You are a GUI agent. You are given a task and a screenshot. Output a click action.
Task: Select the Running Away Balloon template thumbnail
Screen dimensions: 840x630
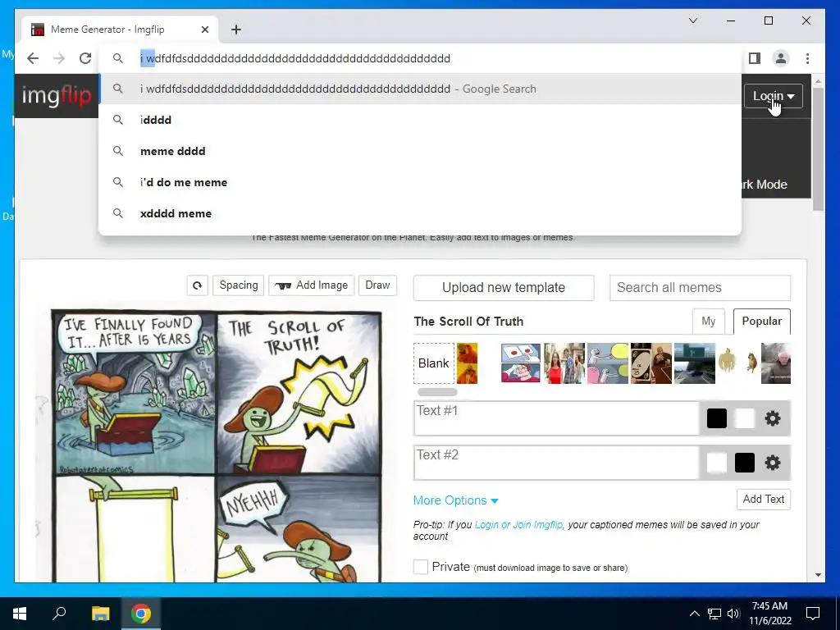click(x=608, y=363)
